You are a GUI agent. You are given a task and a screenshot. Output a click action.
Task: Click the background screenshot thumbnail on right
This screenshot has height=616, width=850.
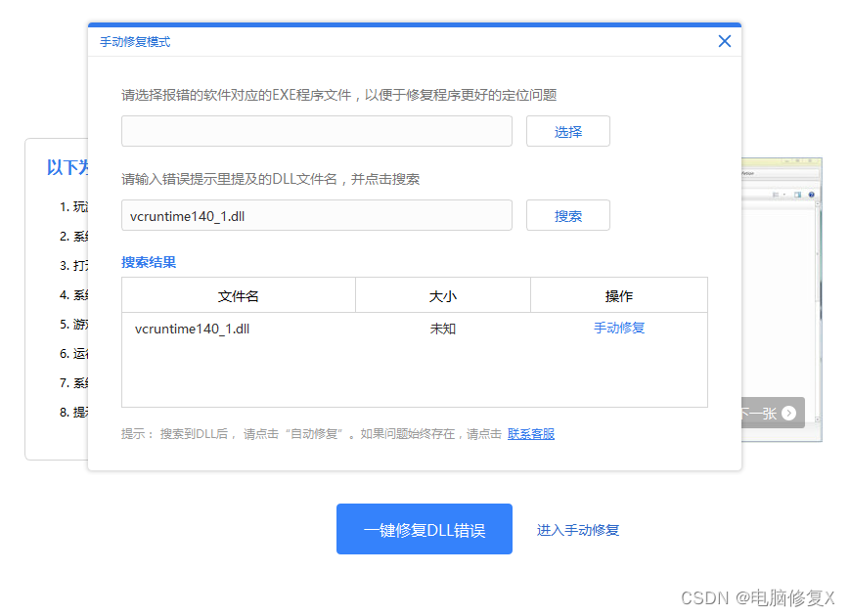[782, 299]
